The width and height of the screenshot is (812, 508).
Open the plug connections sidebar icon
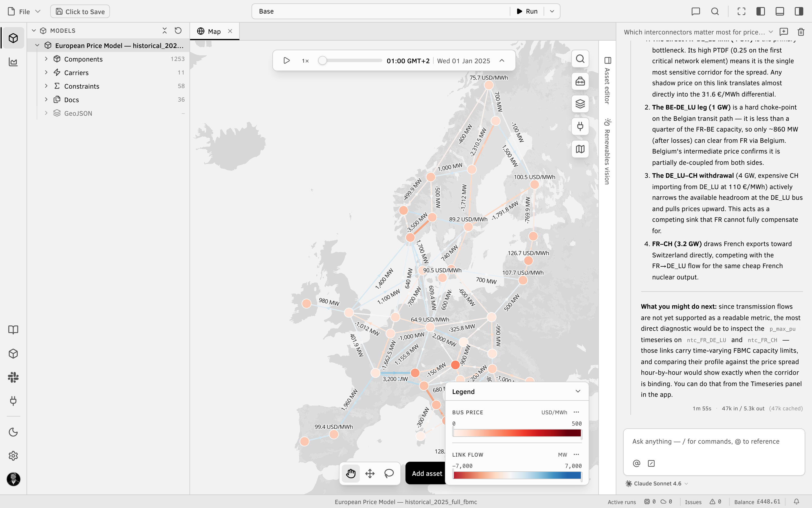click(13, 401)
